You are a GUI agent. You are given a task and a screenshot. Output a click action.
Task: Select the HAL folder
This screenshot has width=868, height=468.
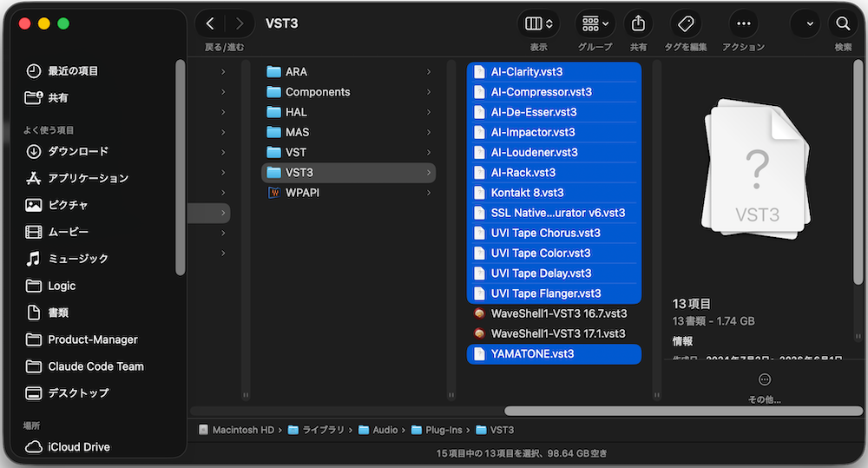(x=348, y=112)
